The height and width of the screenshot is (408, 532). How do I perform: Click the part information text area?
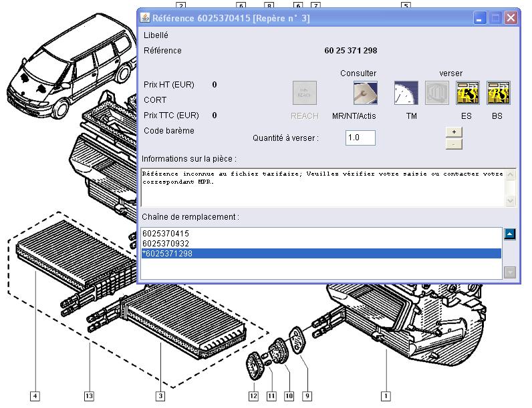point(322,186)
